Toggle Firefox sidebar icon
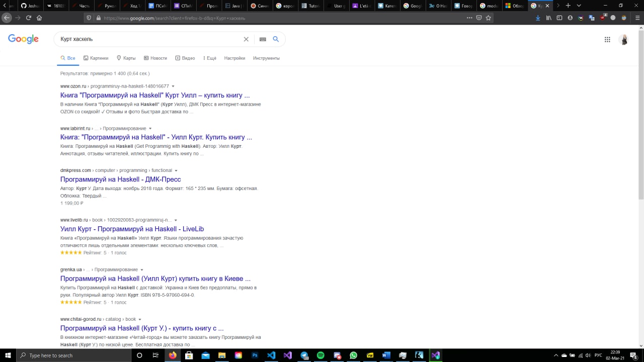The height and width of the screenshot is (362, 644). (x=559, y=18)
